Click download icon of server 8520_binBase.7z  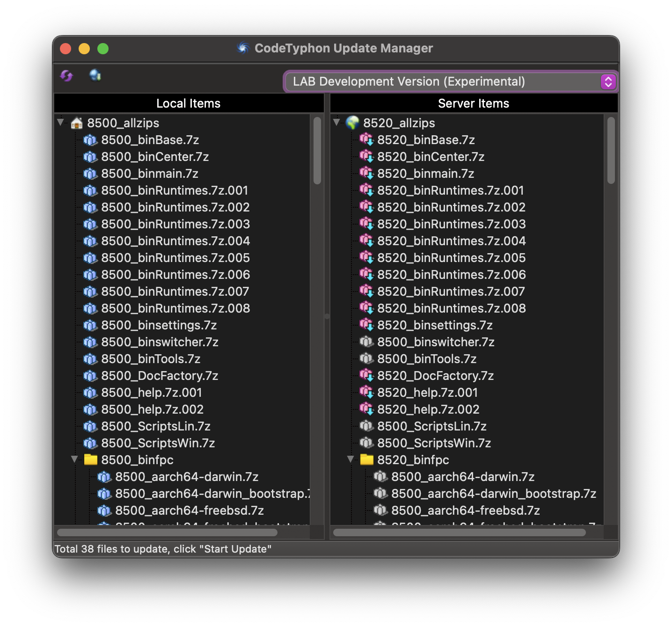click(x=366, y=140)
